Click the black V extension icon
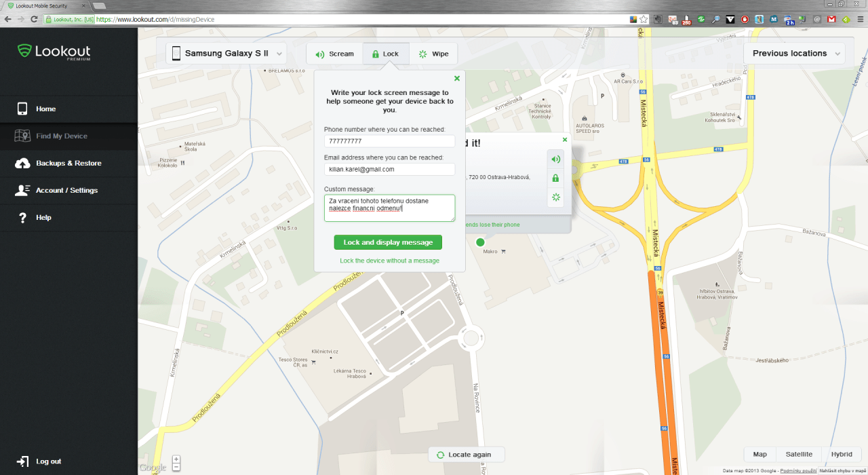The image size is (868, 475). [x=730, y=20]
